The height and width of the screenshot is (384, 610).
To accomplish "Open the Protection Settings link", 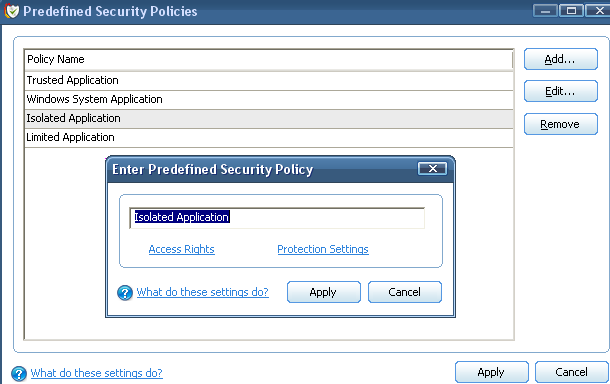I will [323, 249].
